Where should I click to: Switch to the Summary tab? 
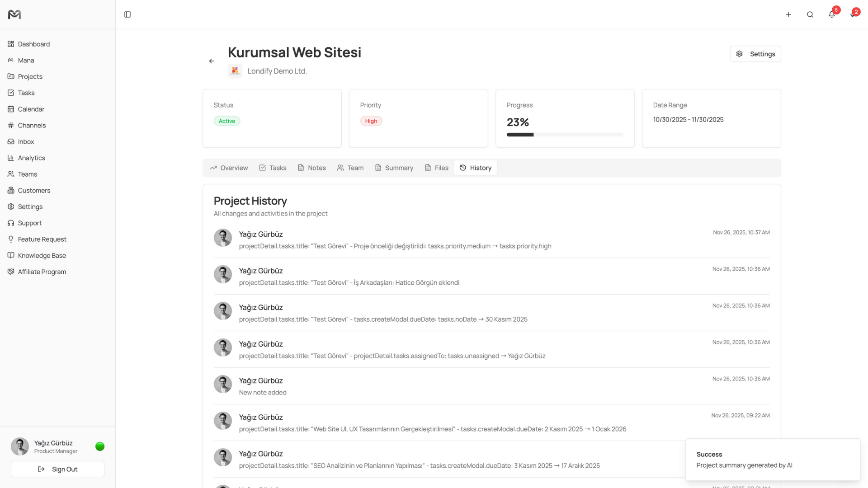click(x=394, y=168)
